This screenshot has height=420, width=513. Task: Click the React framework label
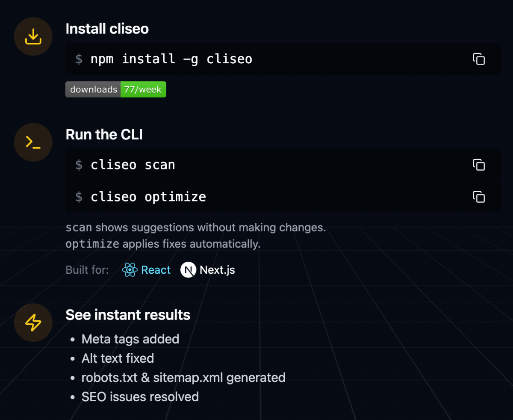point(156,270)
